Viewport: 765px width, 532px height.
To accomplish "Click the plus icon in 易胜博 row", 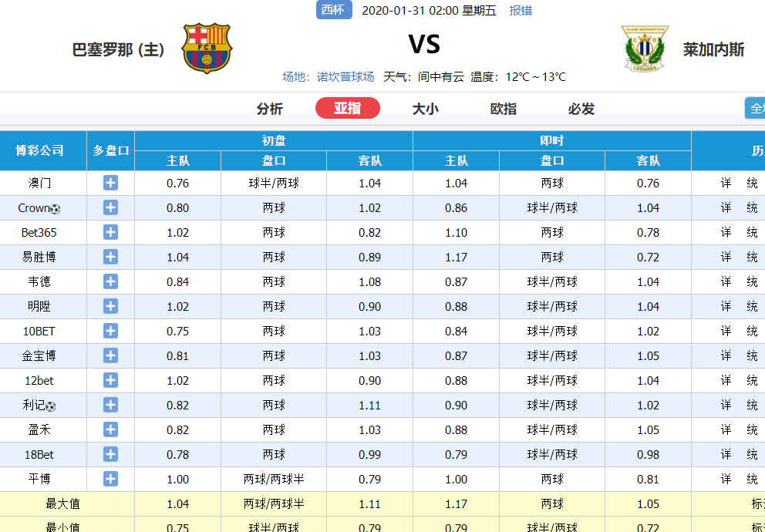I will [110, 257].
